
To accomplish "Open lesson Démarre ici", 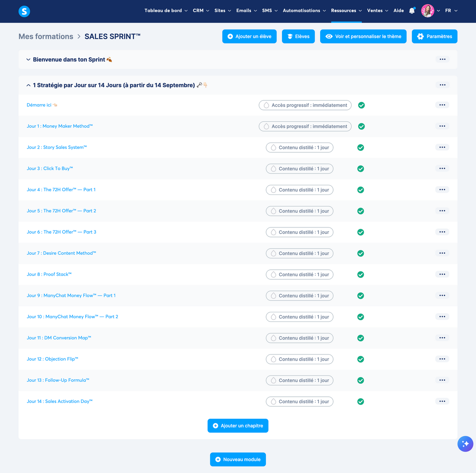I will [42, 105].
